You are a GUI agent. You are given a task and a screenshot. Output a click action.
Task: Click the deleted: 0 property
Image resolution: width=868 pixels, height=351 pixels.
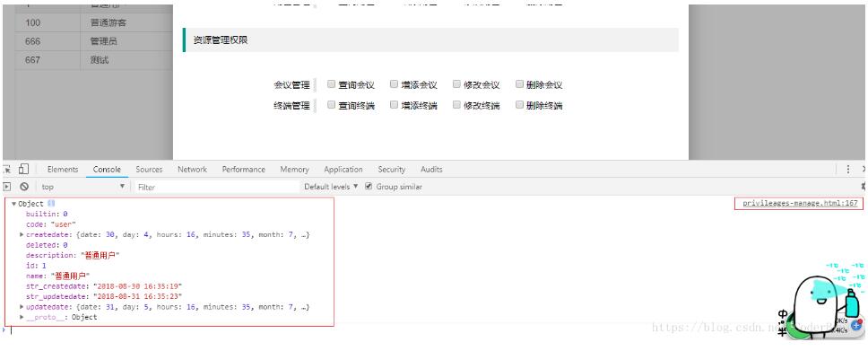[47, 245]
